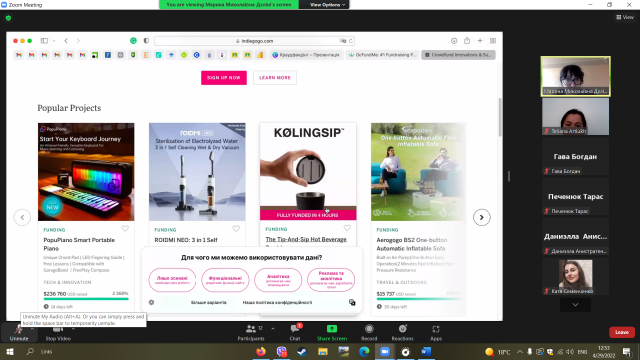Expand participants options arrow
The width and height of the screenshot is (640, 360).
(273, 329)
